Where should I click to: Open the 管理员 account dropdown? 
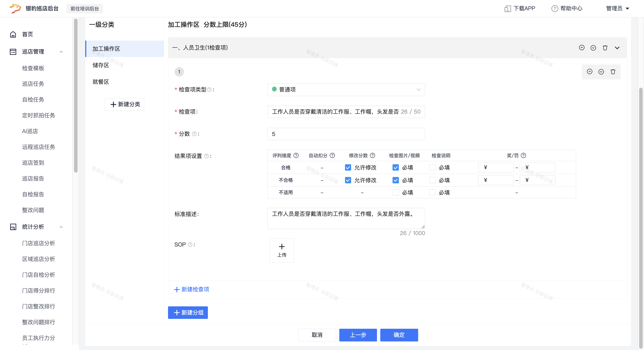(x=617, y=9)
